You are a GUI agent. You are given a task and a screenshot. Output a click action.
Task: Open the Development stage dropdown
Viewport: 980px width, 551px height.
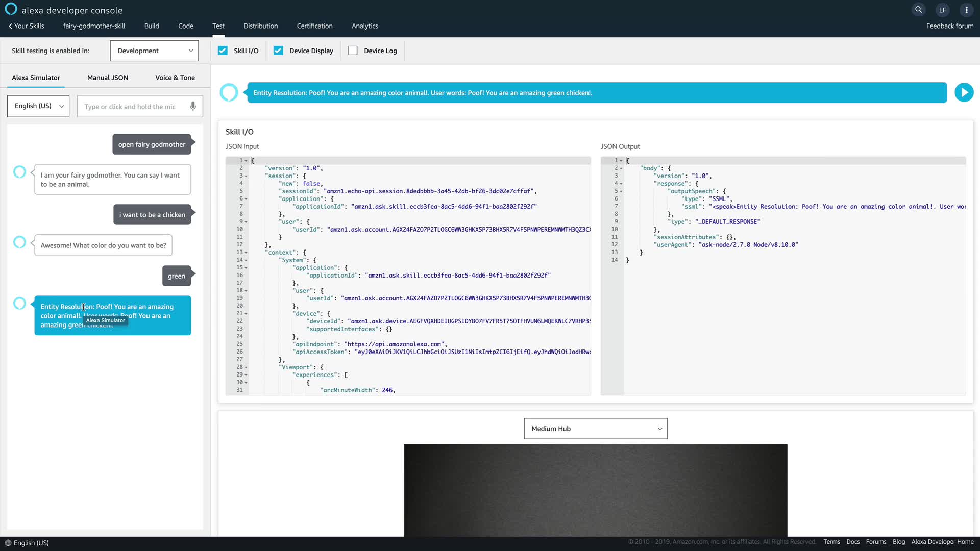click(x=155, y=51)
